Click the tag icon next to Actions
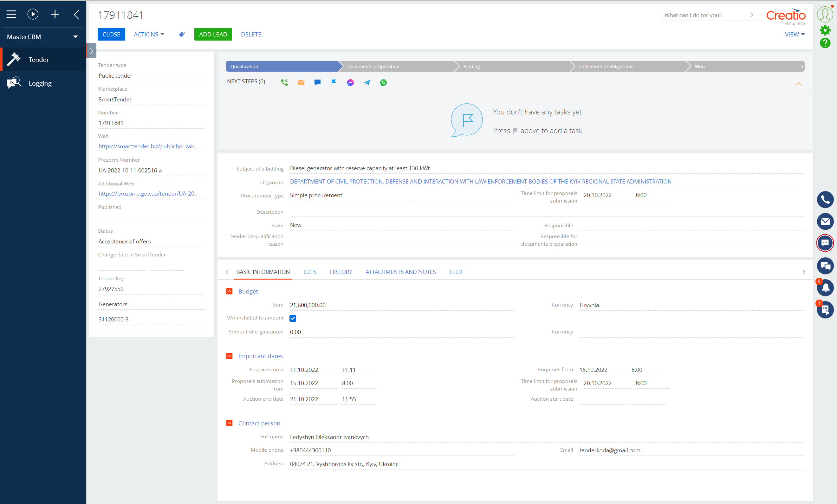837x504 pixels. (182, 34)
